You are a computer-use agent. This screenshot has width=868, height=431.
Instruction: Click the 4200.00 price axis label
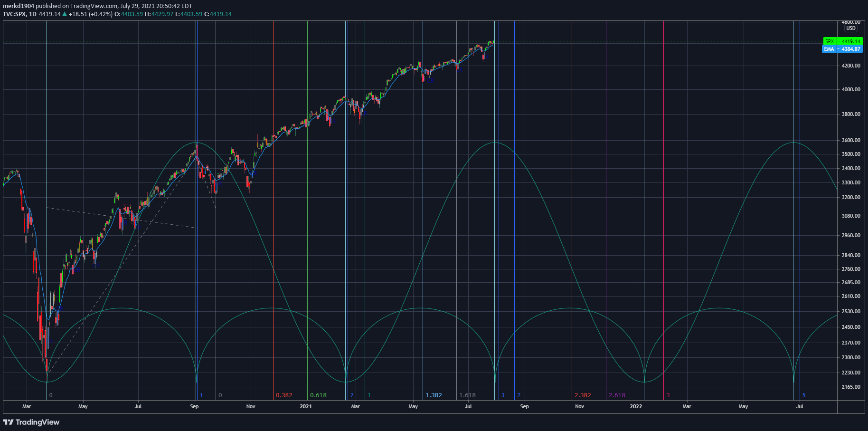click(851, 66)
